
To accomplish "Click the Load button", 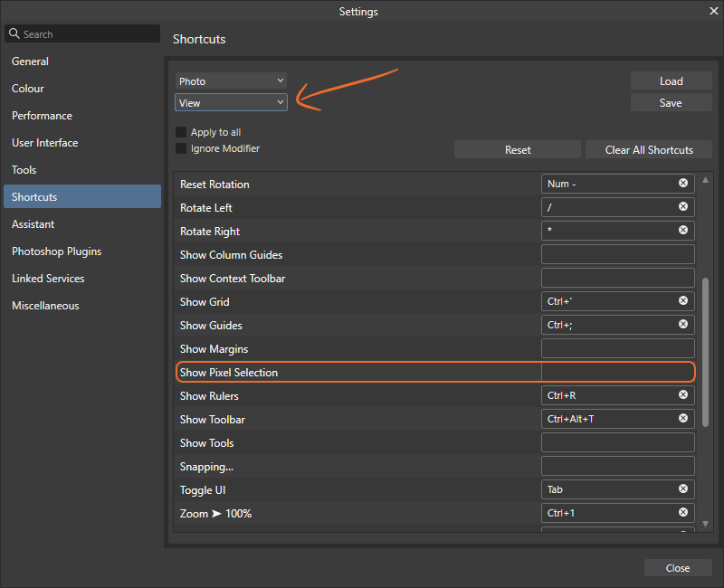I will [671, 81].
